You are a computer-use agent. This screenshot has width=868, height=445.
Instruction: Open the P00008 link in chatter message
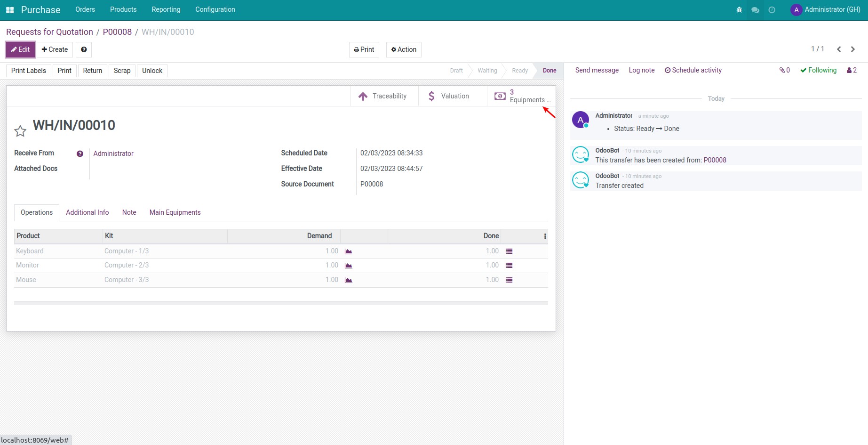point(715,160)
